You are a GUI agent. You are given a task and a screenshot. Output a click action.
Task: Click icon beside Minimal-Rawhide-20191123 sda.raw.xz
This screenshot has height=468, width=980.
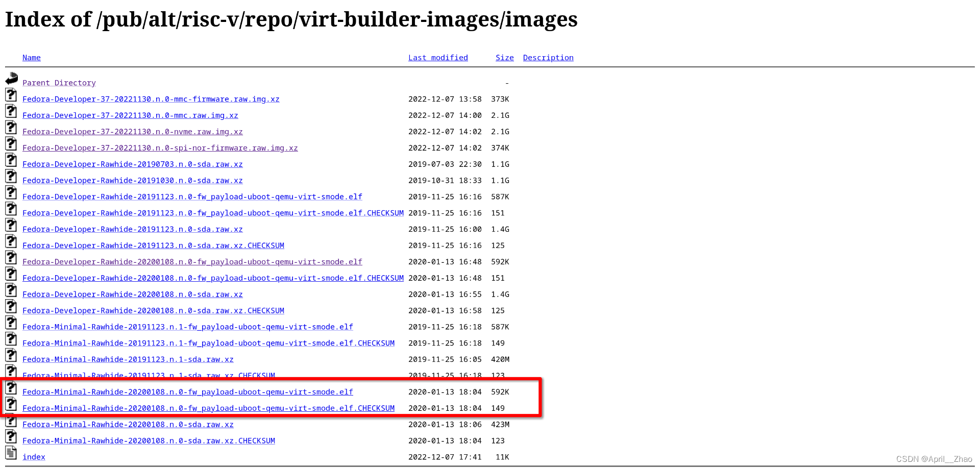pyautogui.click(x=11, y=356)
